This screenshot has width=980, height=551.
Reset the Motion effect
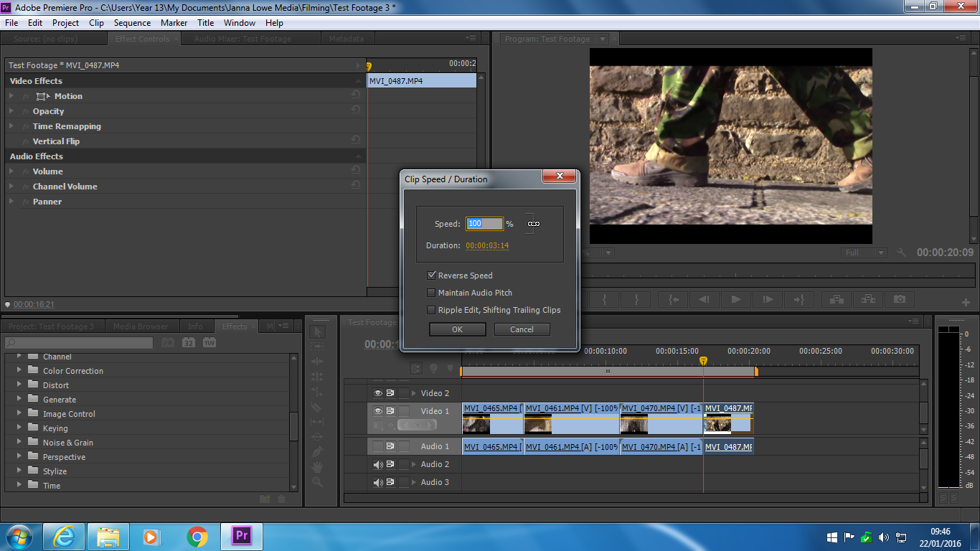(x=356, y=95)
